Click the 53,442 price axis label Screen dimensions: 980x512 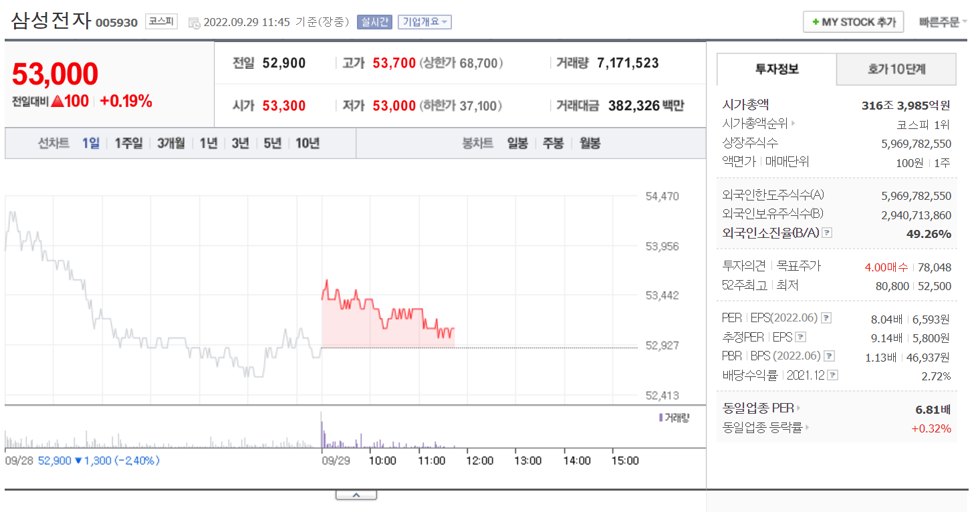point(662,295)
